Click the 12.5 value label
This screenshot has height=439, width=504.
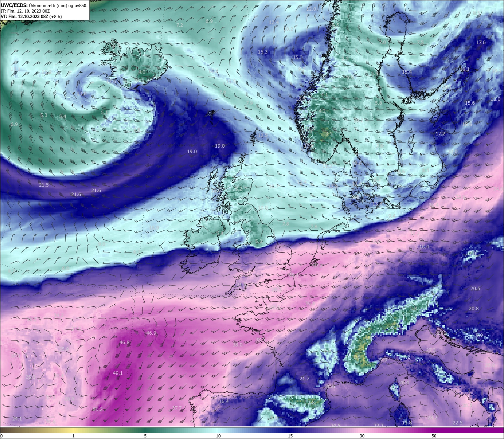tap(263, 135)
